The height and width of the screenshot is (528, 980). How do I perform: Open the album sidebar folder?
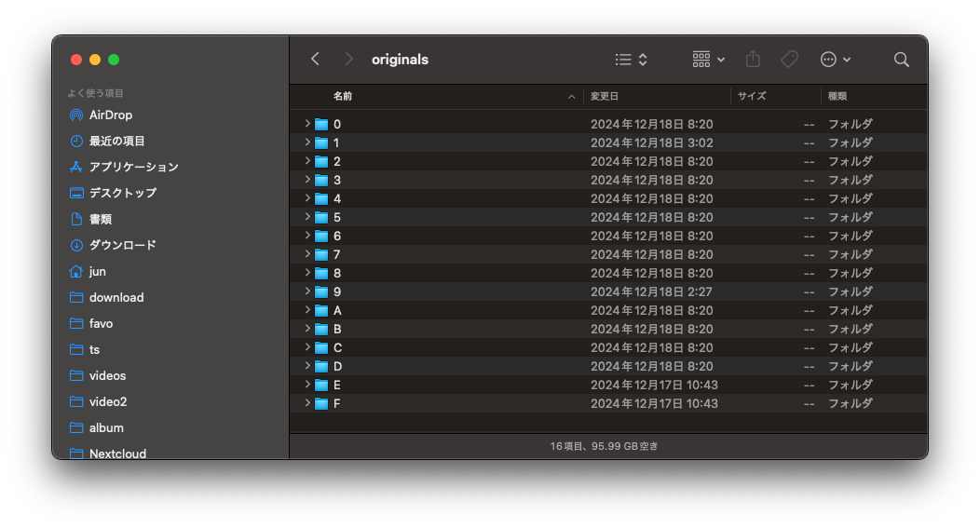click(x=96, y=428)
